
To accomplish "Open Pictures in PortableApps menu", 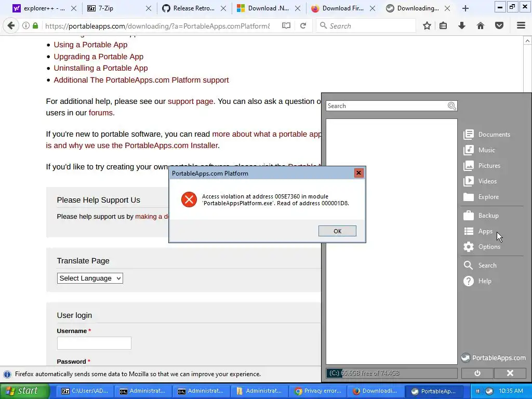I will [x=482, y=166].
